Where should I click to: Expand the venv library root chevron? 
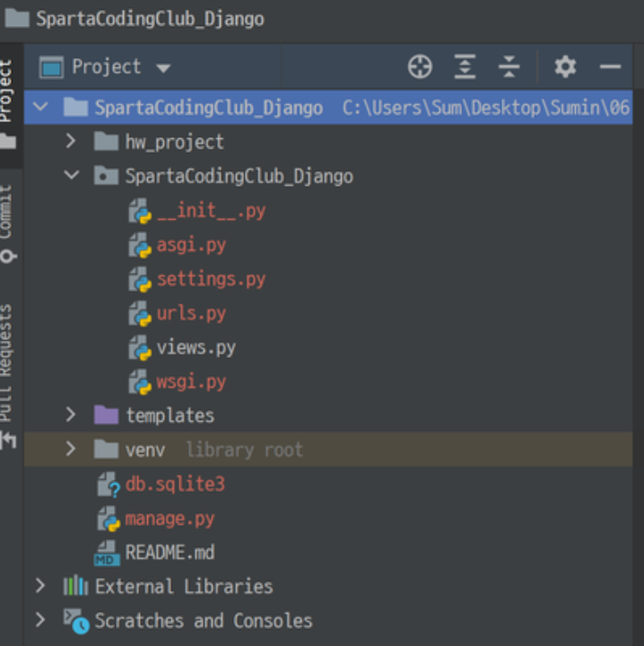pos(71,450)
